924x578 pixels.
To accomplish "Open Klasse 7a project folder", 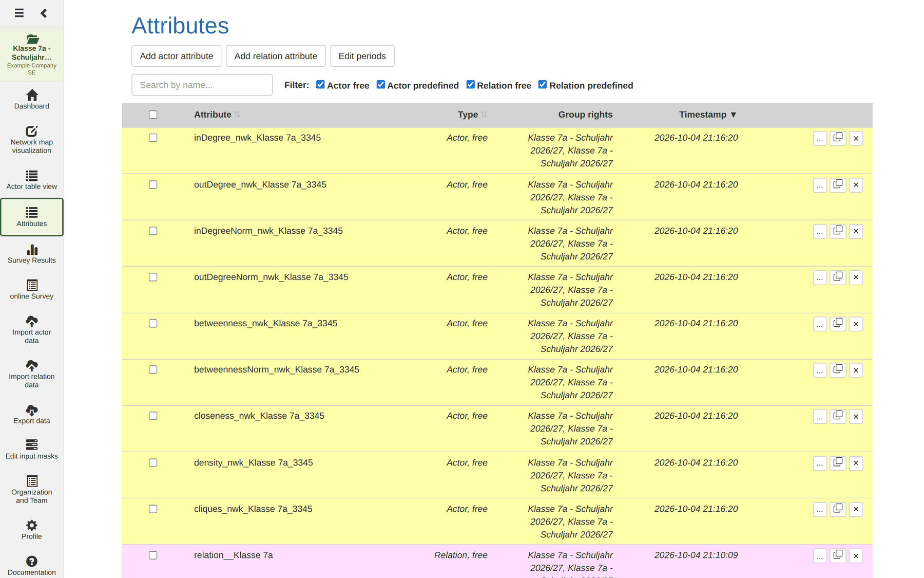I will 32,55.
